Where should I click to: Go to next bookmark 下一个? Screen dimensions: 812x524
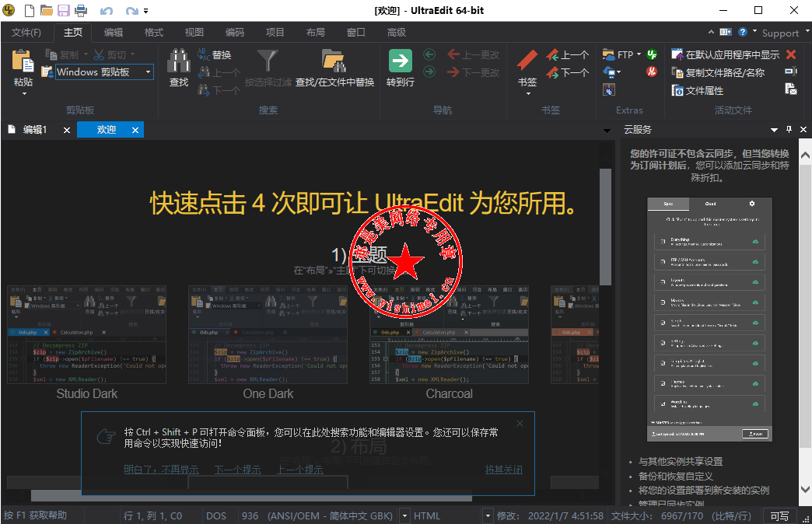[x=568, y=72]
